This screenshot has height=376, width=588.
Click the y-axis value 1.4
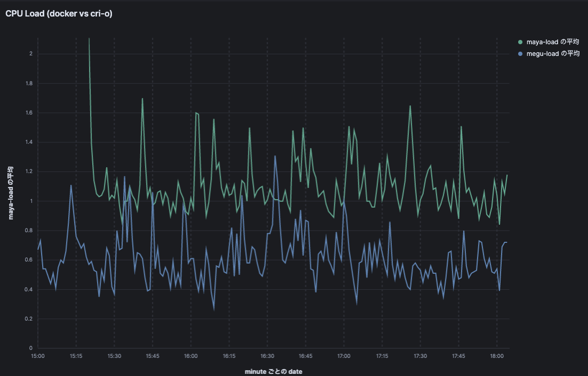tap(29, 142)
